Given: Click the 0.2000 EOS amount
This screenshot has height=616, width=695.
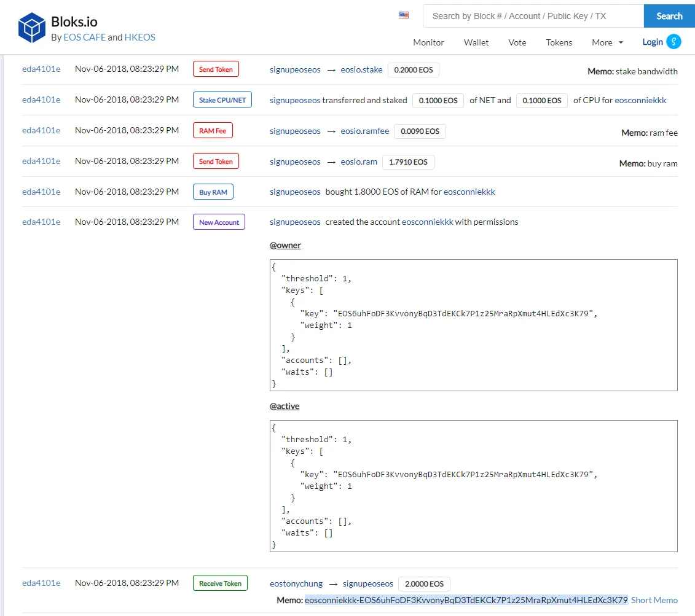Looking at the screenshot, I should [x=414, y=70].
